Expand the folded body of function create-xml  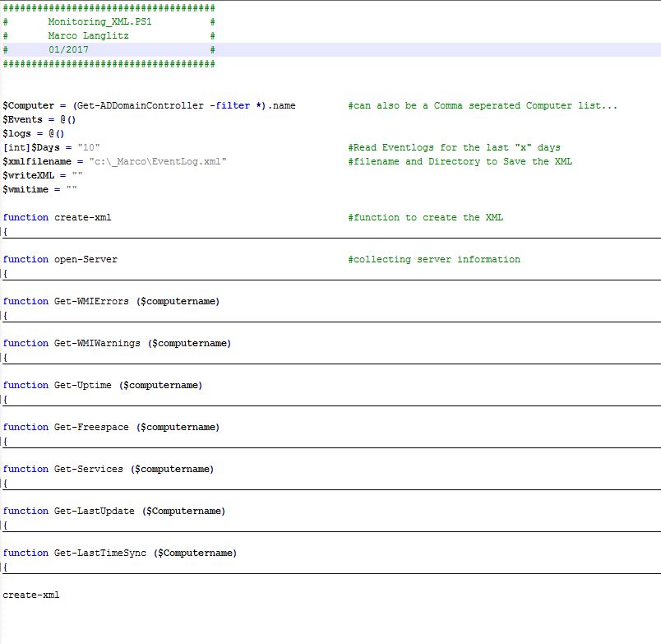(x=5, y=232)
